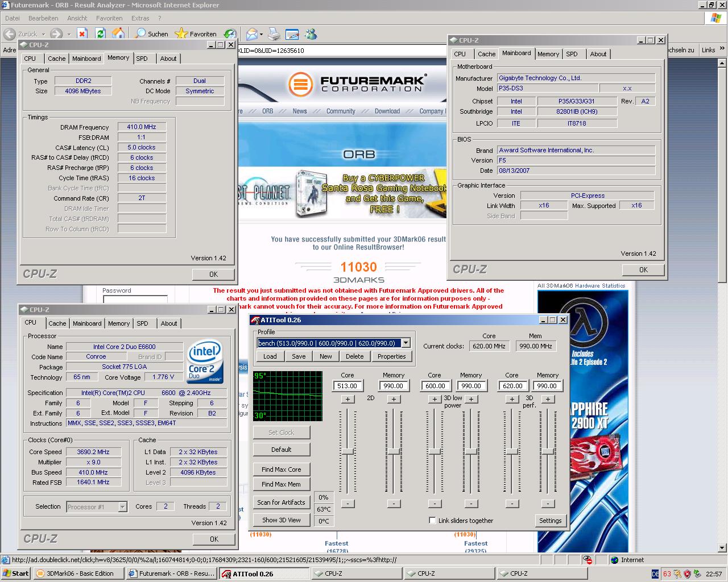Click OK in the Mainboard CPU-Z window

pyautogui.click(x=643, y=270)
